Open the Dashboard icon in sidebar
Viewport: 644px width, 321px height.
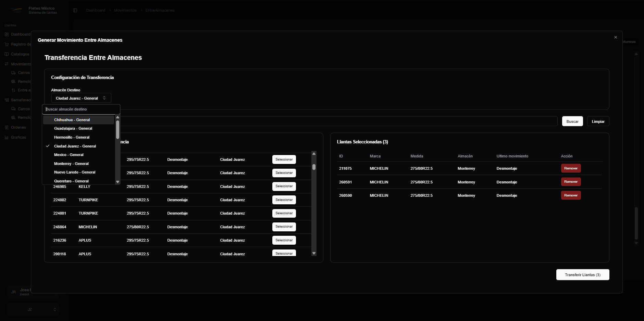[x=7, y=34]
